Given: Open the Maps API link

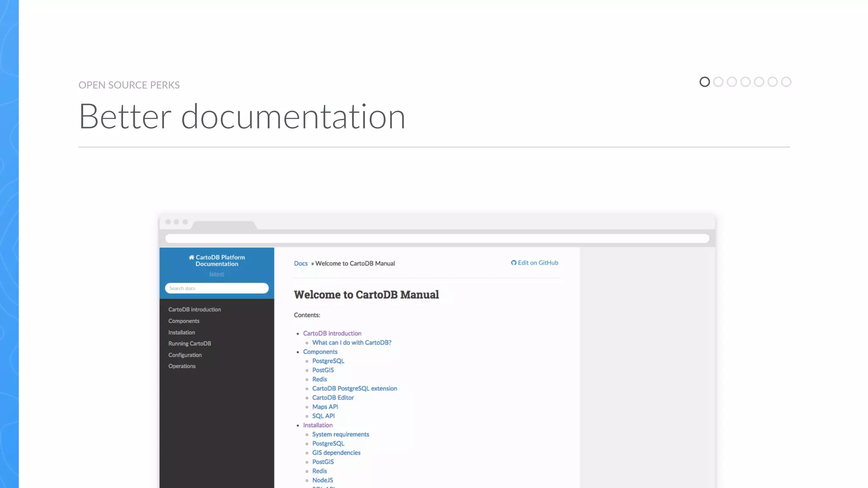Looking at the screenshot, I should [325, 407].
